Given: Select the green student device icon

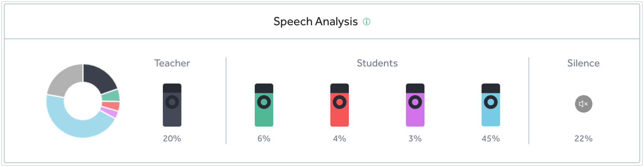Looking at the screenshot, I should click(x=264, y=105).
